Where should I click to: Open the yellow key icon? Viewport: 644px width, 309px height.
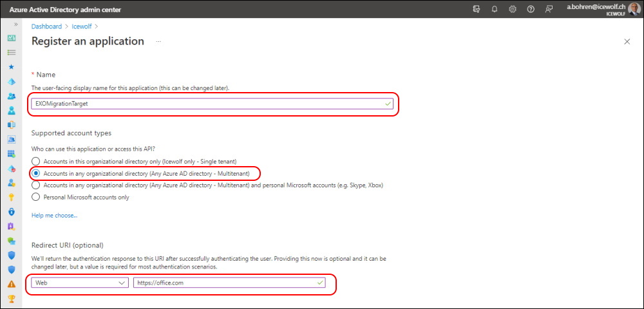click(x=12, y=198)
